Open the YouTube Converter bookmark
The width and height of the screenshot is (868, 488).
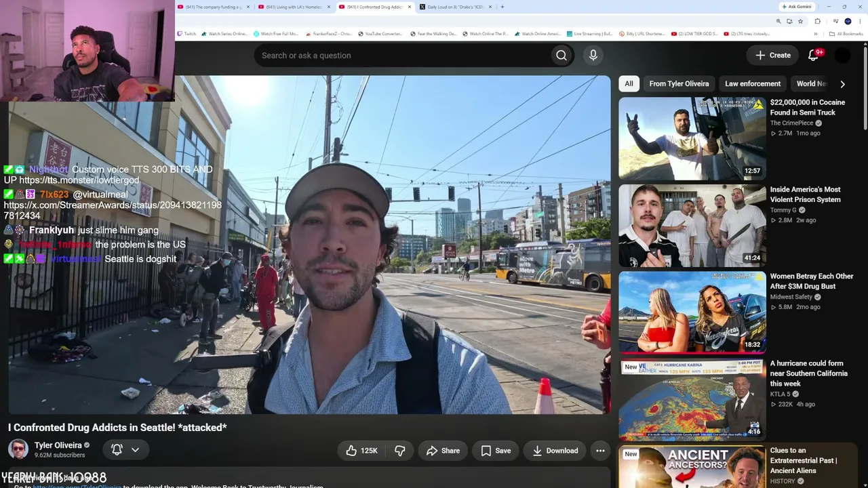click(380, 34)
